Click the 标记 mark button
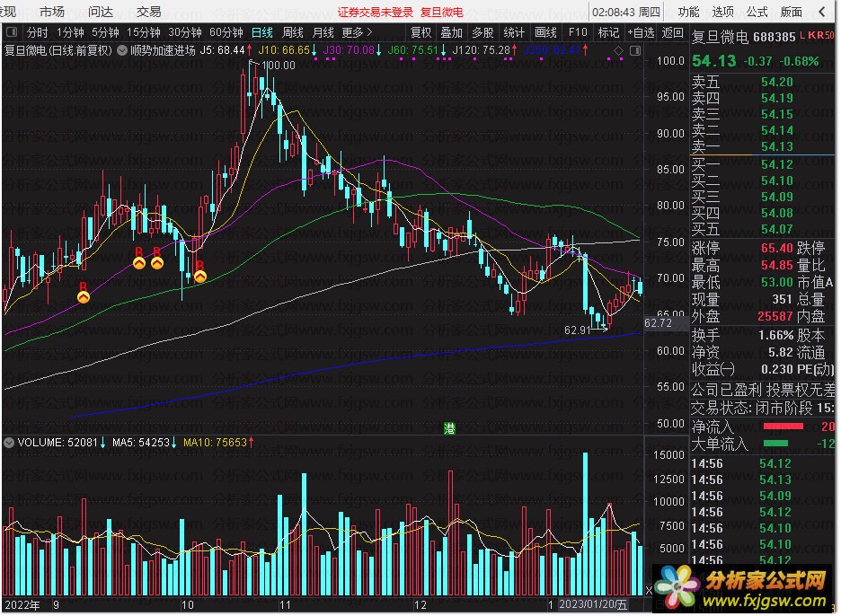This screenshot has height=616, width=841. [x=609, y=32]
